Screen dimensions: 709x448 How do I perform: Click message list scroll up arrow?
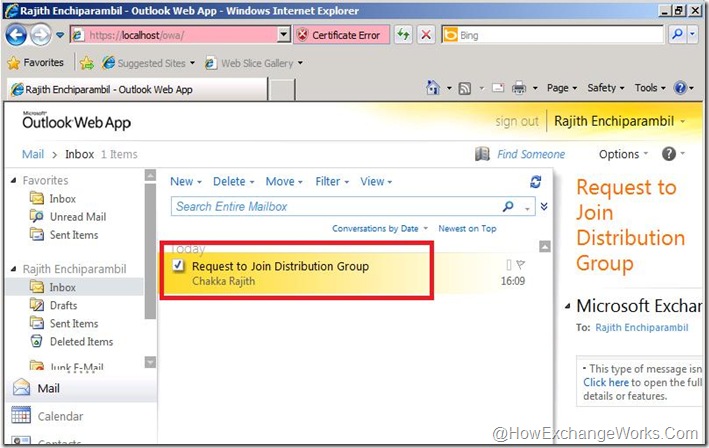[x=545, y=246]
